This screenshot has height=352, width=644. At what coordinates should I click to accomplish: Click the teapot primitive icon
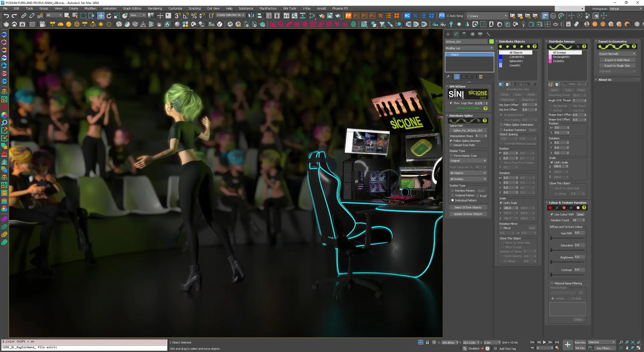click(x=6, y=24)
